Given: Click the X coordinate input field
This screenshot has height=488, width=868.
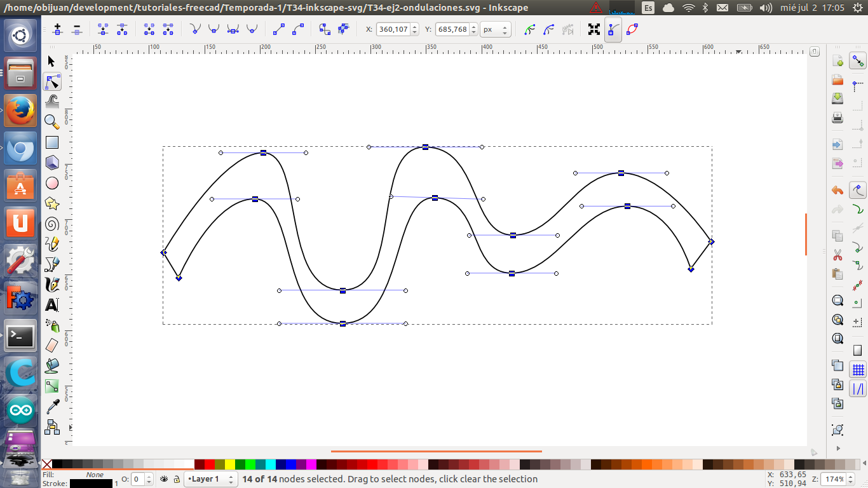Looking at the screenshot, I should coord(393,30).
